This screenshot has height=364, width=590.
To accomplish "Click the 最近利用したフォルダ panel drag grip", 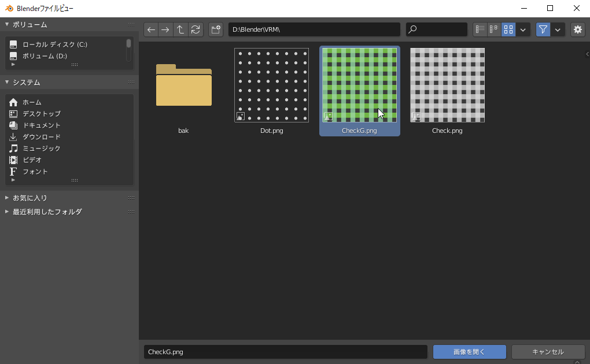I will pos(131,211).
